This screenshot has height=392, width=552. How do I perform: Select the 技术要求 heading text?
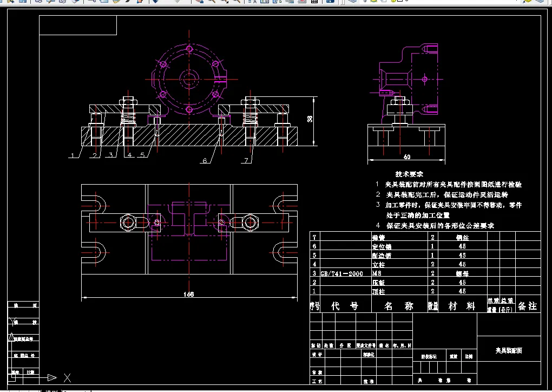pyautogui.click(x=409, y=174)
